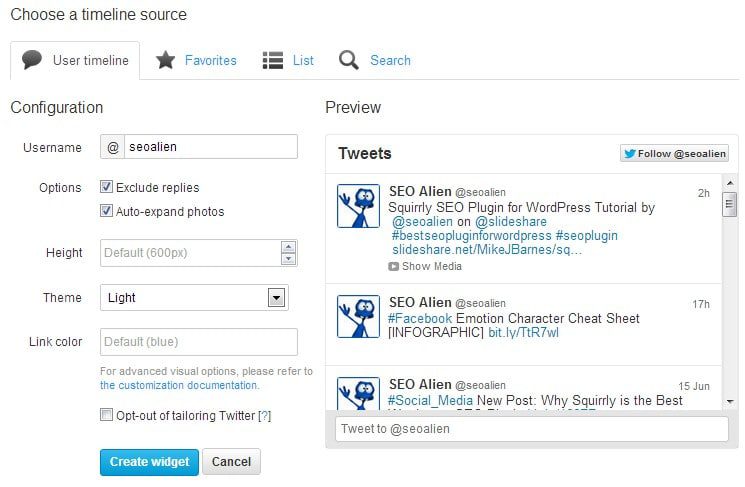Viewport: 745px width, 487px height.
Task: Switch to the Favorites tab
Action: [196, 60]
